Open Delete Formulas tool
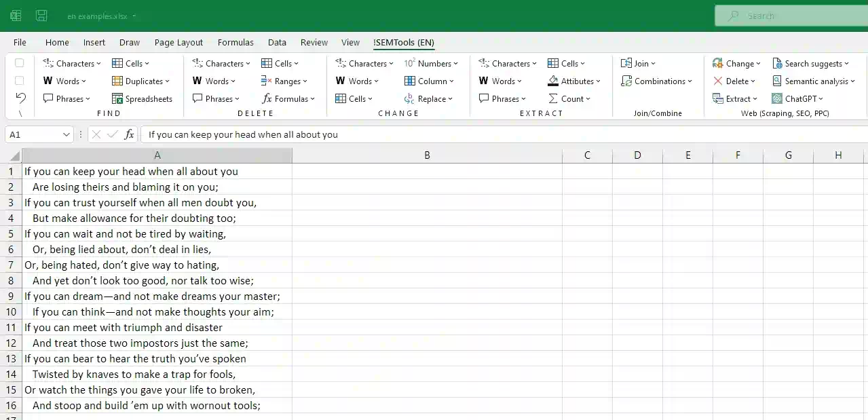Screen dimensions: 868x420 pyautogui.click(x=288, y=98)
